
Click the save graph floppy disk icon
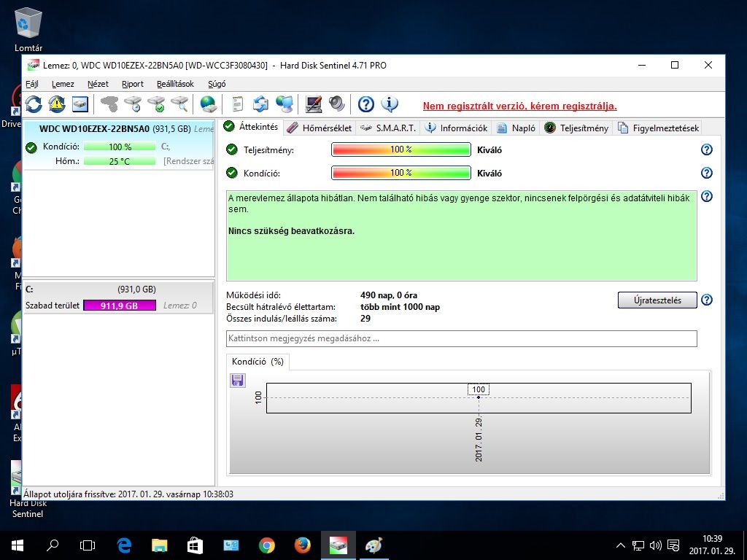pyautogui.click(x=237, y=380)
